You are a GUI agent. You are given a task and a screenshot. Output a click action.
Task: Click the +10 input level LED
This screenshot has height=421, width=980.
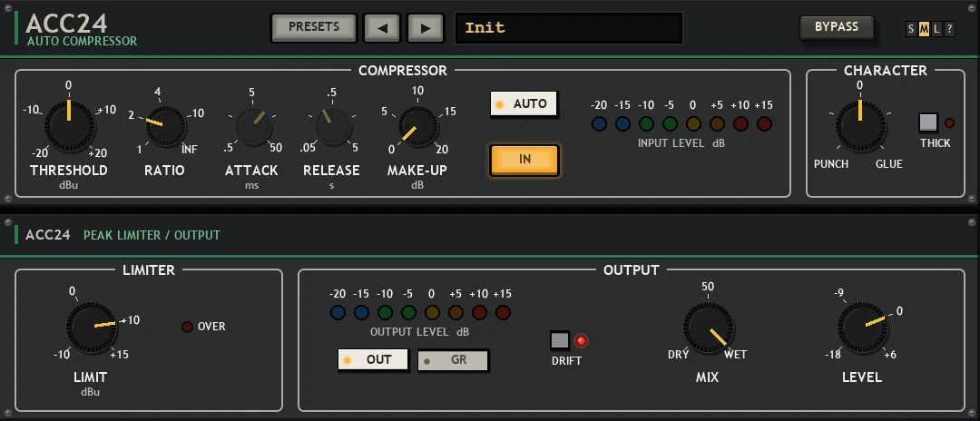pos(740,123)
